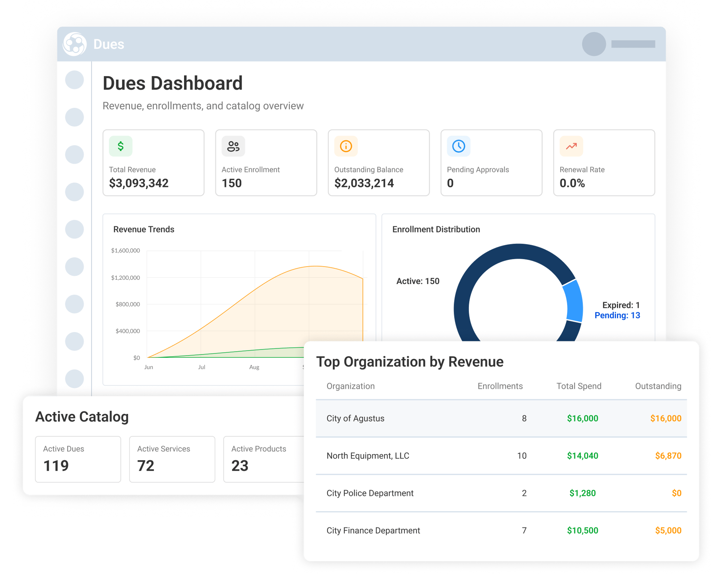Viewport: 722px width, 588px height.
Task: Click the people Active Enrollment icon
Action: tap(233, 146)
